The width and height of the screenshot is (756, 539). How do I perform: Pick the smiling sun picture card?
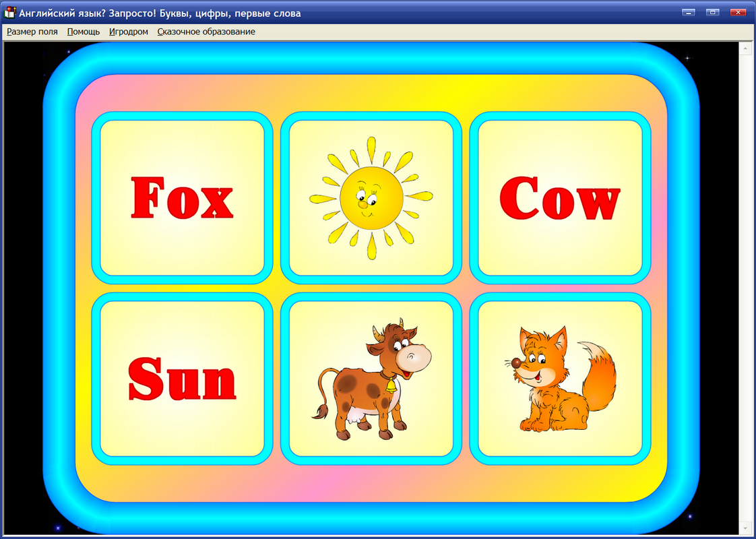[x=371, y=197]
